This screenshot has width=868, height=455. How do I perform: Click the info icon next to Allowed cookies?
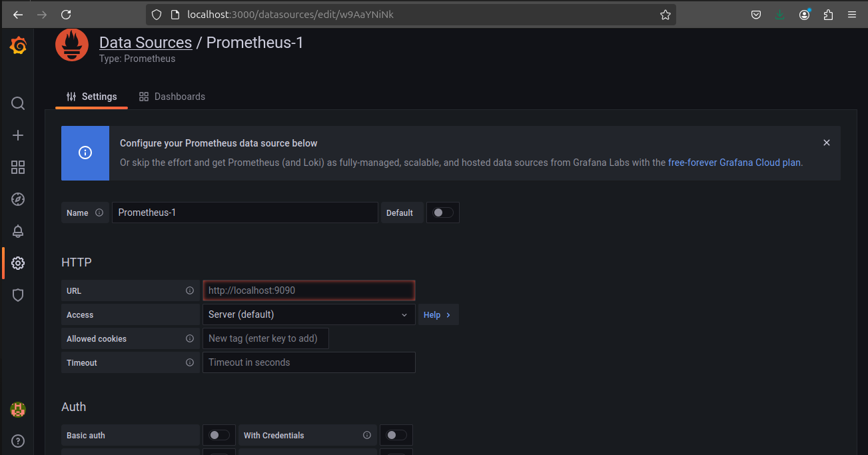click(190, 339)
